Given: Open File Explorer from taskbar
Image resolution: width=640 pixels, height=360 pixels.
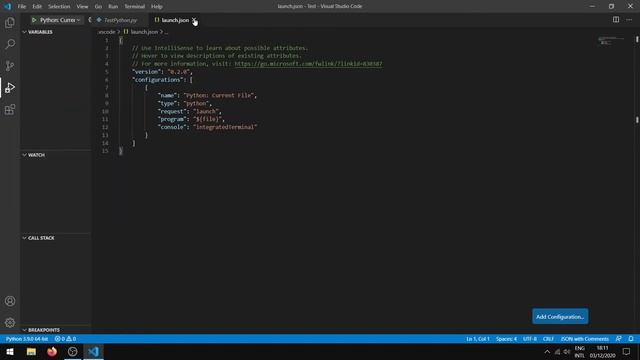Looking at the screenshot, I should click(31, 352).
